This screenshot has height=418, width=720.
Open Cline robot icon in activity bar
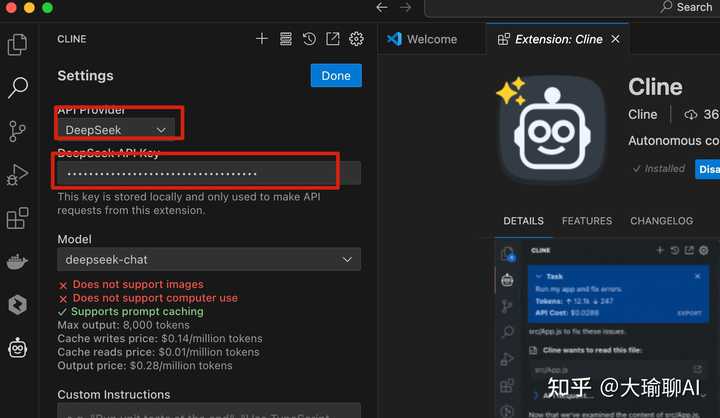coord(17,348)
